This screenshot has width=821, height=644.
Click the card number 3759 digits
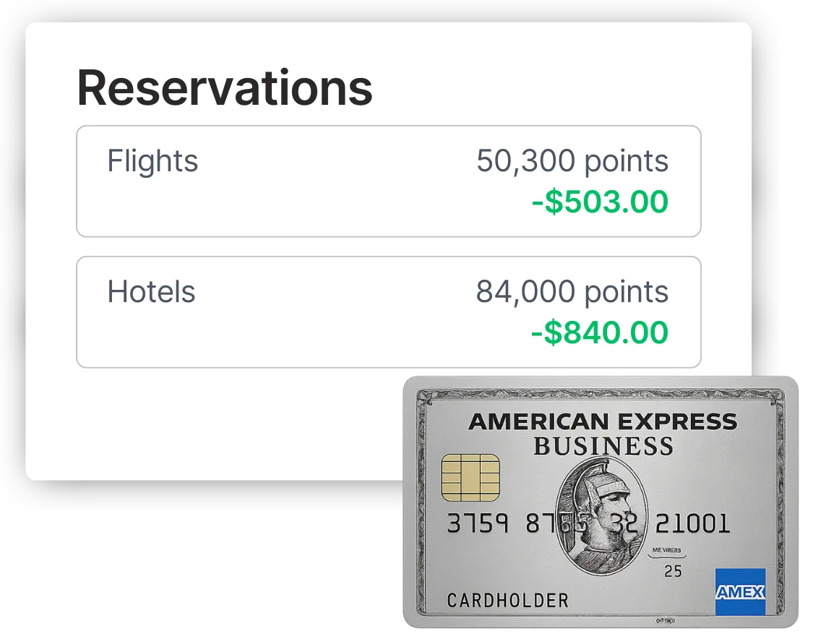point(477,523)
